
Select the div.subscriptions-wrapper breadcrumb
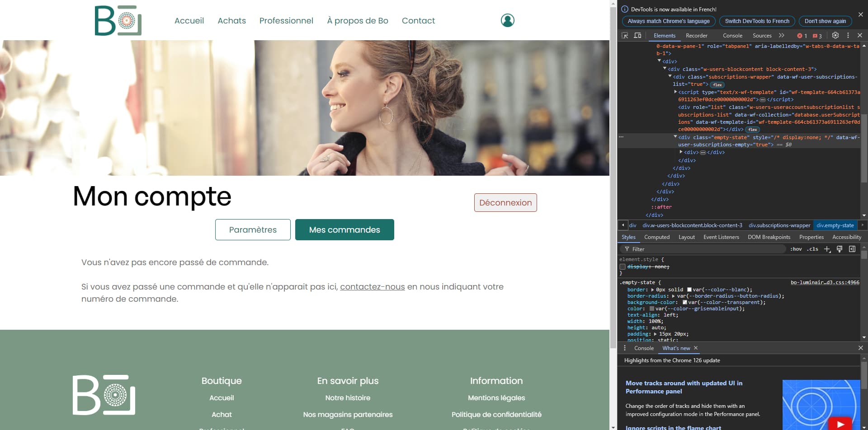pos(779,225)
